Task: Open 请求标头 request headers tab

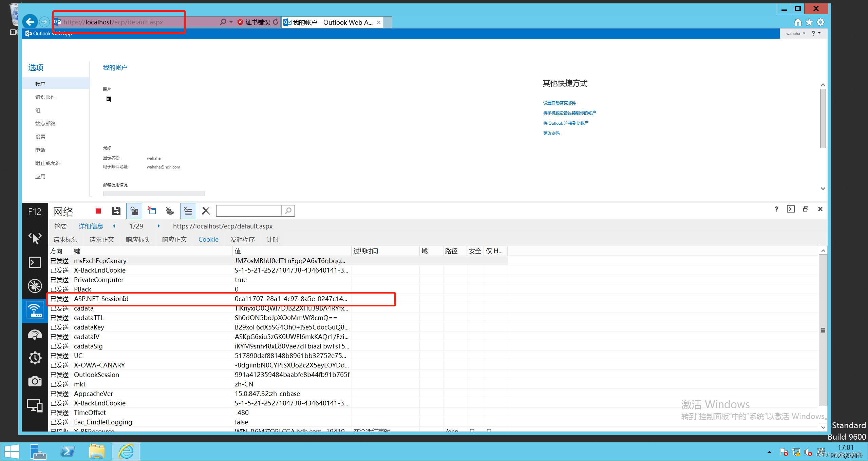Action: [x=65, y=240]
